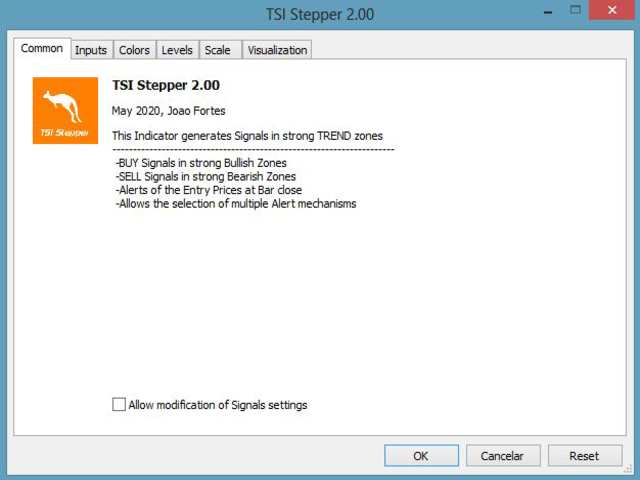Click the Alerts of Entry Prices line

(209, 190)
